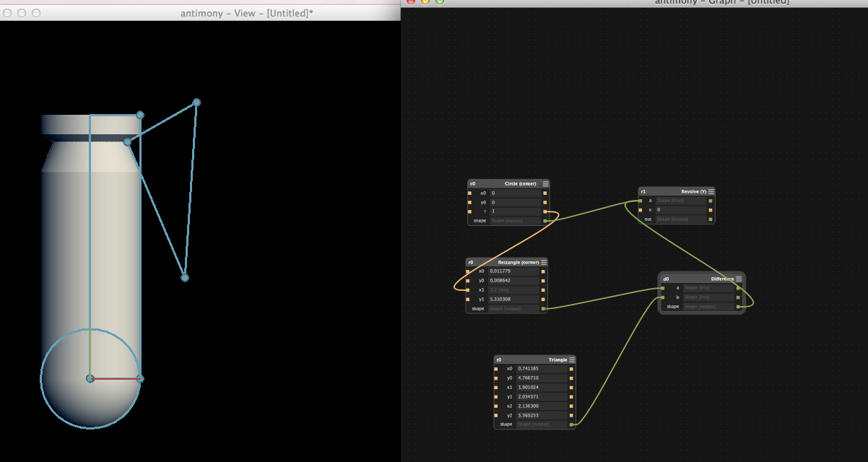Select the r0 node name label
The image size is (868, 462).
470,263
